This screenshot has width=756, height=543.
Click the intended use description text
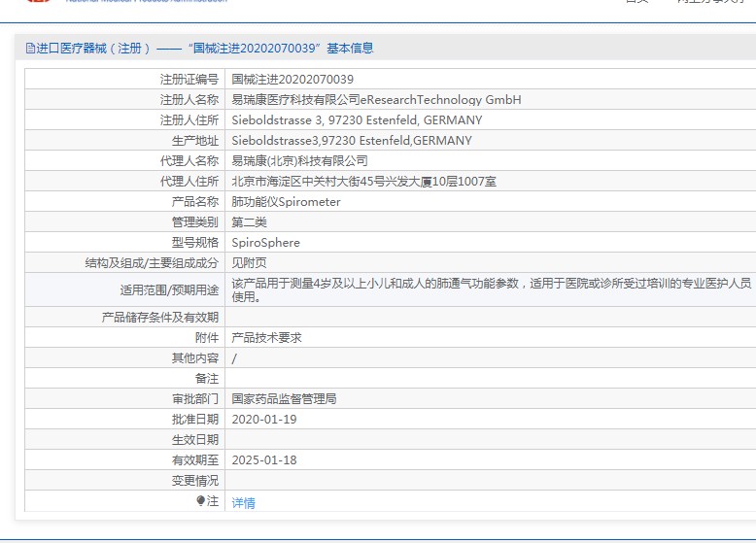(492, 289)
